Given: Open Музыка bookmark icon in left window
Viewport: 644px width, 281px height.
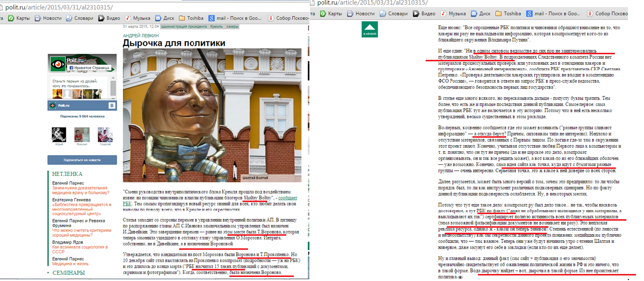Looking at the screenshot, I should (129, 18).
